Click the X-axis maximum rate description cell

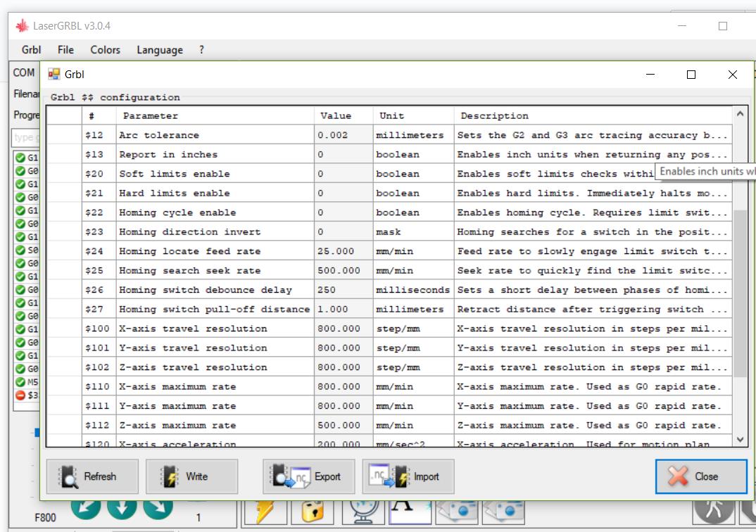pyautogui.click(x=593, y=386)
